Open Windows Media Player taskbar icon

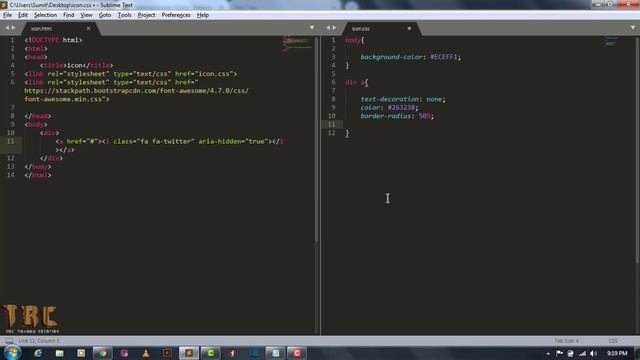[81, 353]
